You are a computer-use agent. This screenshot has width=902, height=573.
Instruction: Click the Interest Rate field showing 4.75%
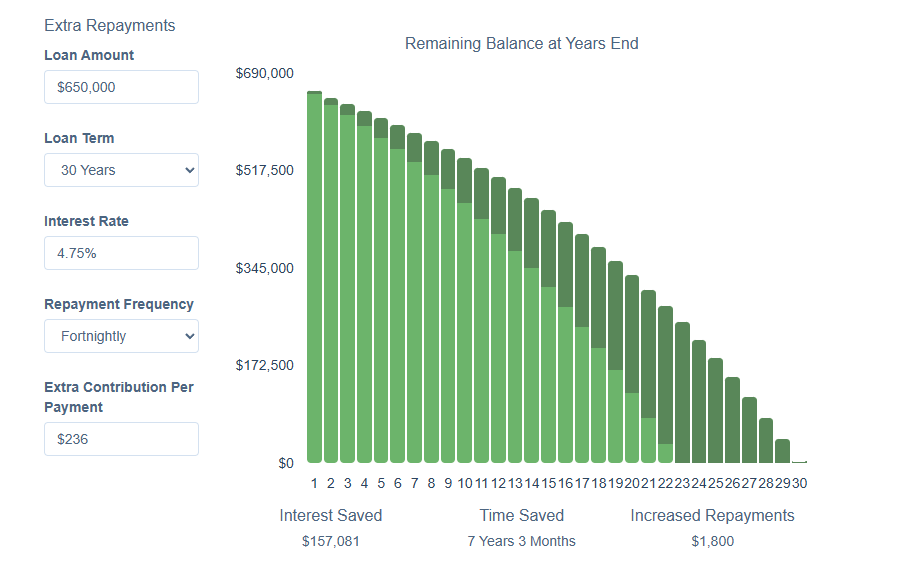[121, 253]
